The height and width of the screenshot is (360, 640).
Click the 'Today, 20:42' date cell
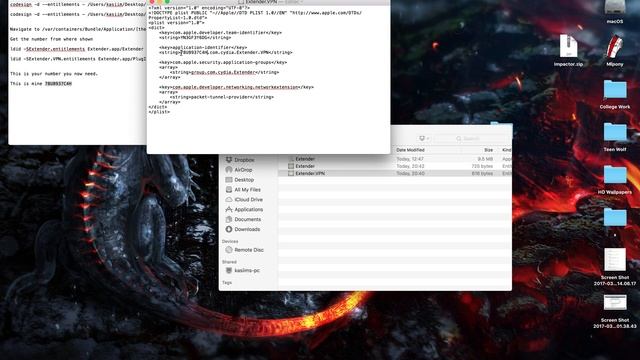point(410,166)
